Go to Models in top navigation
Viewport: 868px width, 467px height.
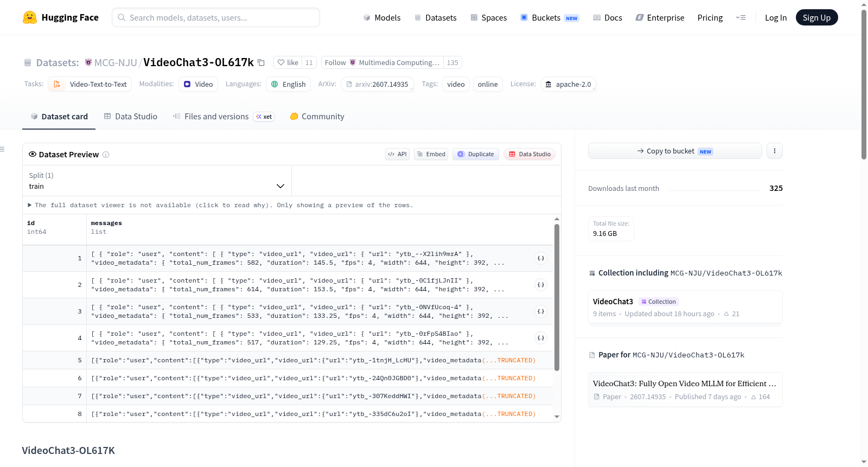(x=382, y=17)
